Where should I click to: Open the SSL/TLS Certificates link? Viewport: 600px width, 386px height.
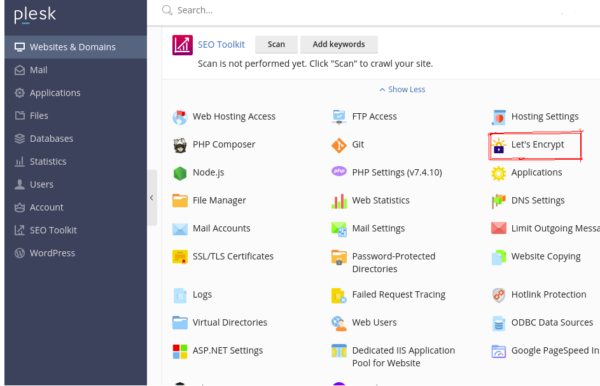click(x=233, y=256)
